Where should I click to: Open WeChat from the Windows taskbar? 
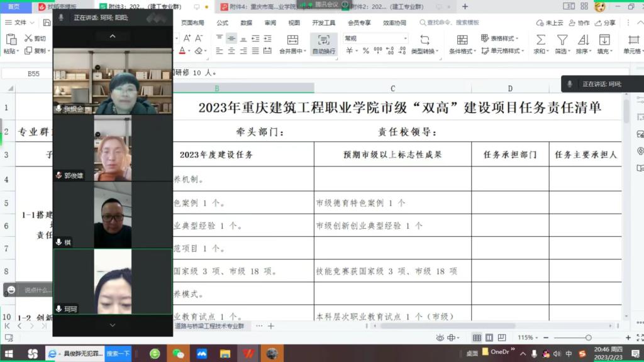179,354
